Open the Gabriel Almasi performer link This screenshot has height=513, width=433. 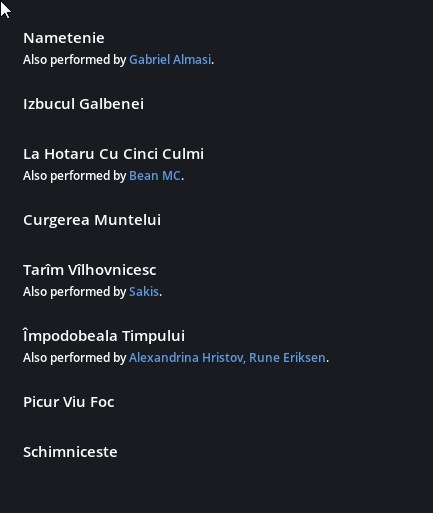coord(170,60)
